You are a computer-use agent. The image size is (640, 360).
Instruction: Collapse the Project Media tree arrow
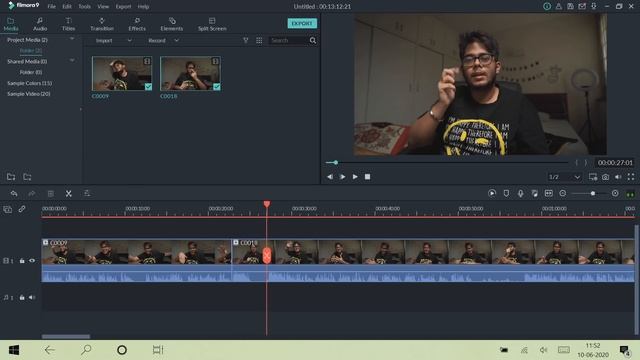(72, 39)
